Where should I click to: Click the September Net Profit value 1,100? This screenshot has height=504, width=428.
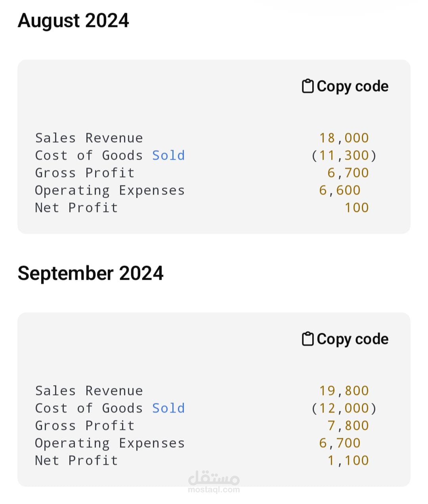coord(348,460)
